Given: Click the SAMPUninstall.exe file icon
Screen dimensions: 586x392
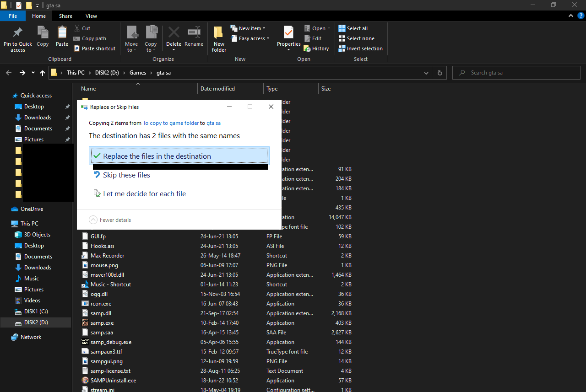Looking at the screenshot, I should [x=85, y=381].
